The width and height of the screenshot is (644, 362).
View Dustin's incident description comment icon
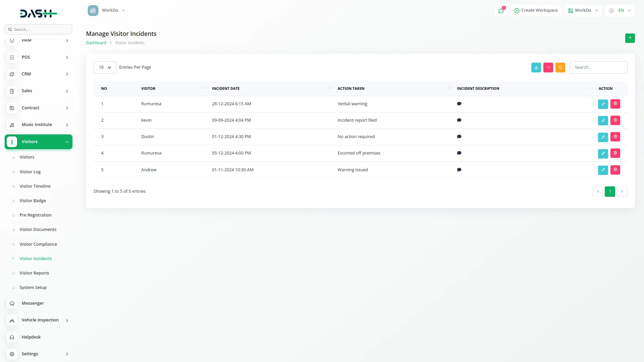coord(459,137)
